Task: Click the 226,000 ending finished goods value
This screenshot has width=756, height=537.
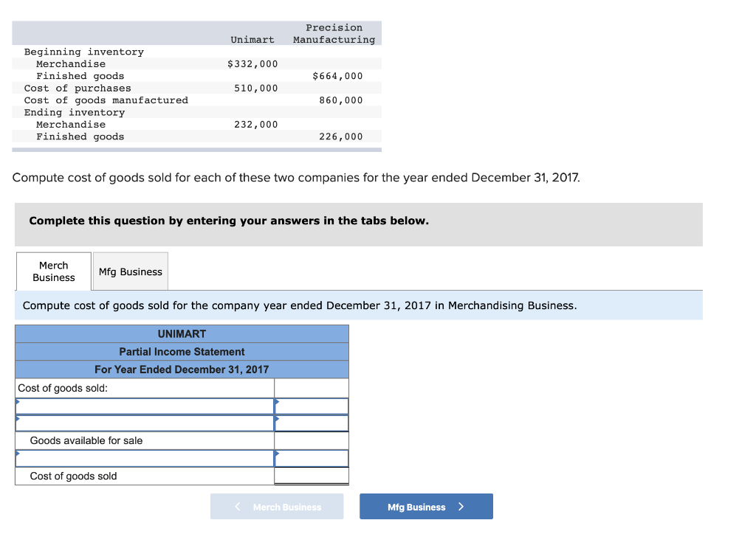Action: point(341,136)
